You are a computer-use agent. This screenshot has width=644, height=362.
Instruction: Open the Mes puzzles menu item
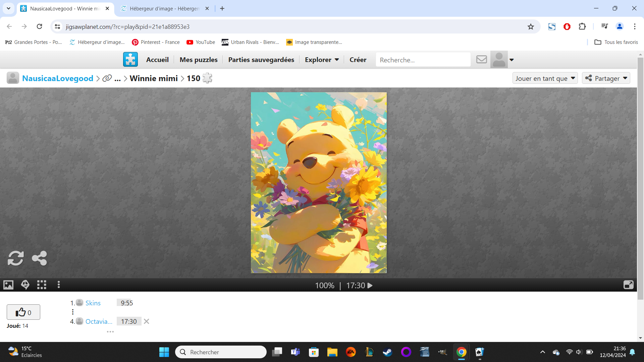pos(199,60)
